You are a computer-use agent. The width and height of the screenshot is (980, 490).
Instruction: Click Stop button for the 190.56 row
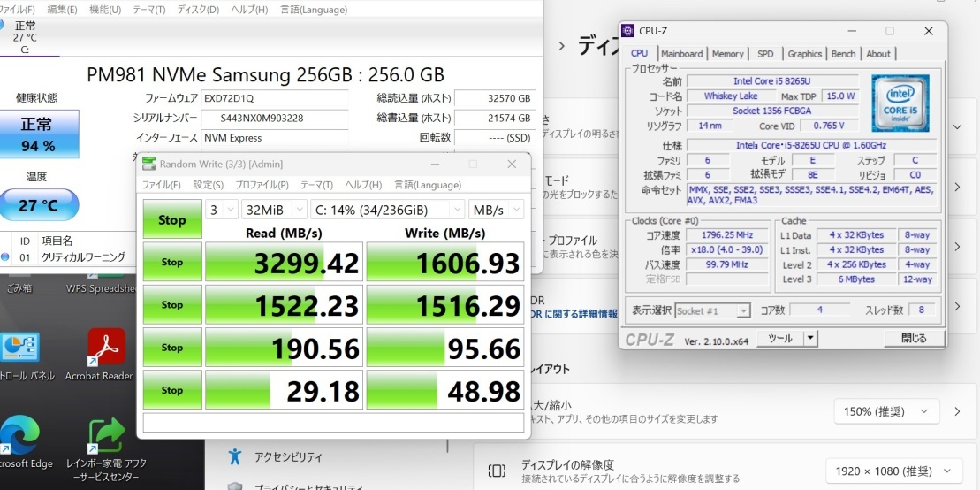tap(171, 348)
